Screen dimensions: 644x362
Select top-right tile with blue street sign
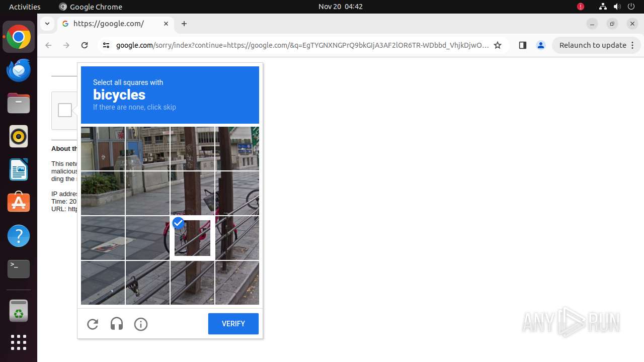(237, 148)
